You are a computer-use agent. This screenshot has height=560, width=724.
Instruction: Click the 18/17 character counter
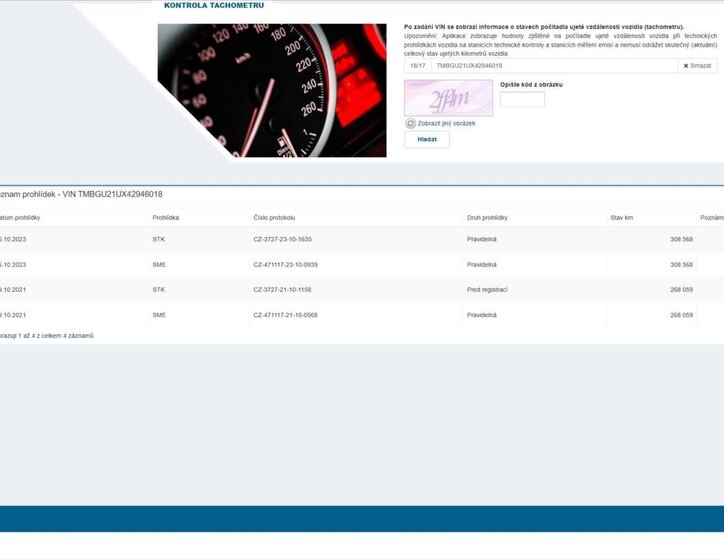coord(417,66)
